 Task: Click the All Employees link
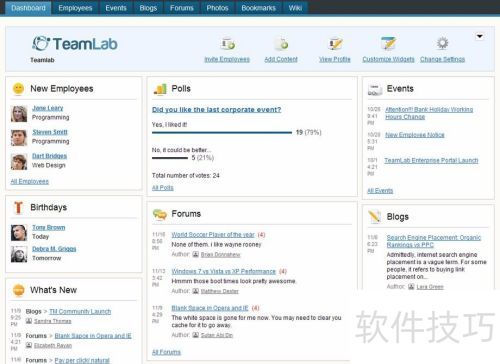click(30, 182)
